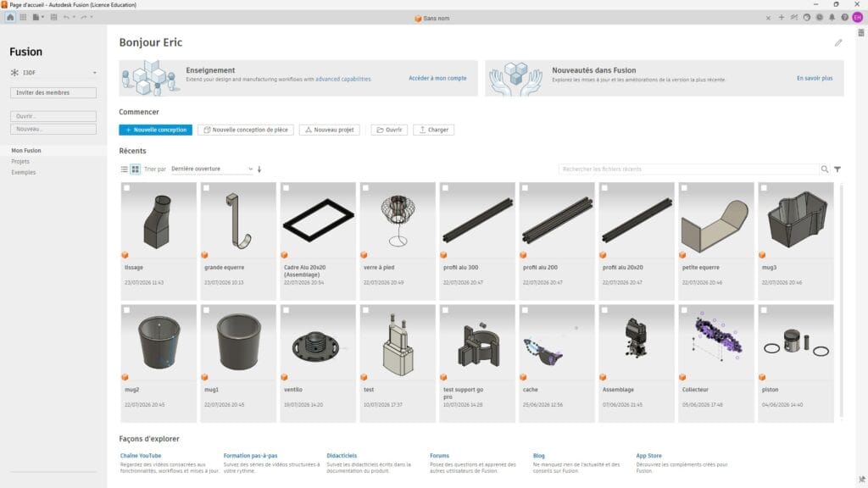The width and height of the screenshot is (868, 488).
Task: Click 'Nouveau projet' button
Action: click(330, 130)
